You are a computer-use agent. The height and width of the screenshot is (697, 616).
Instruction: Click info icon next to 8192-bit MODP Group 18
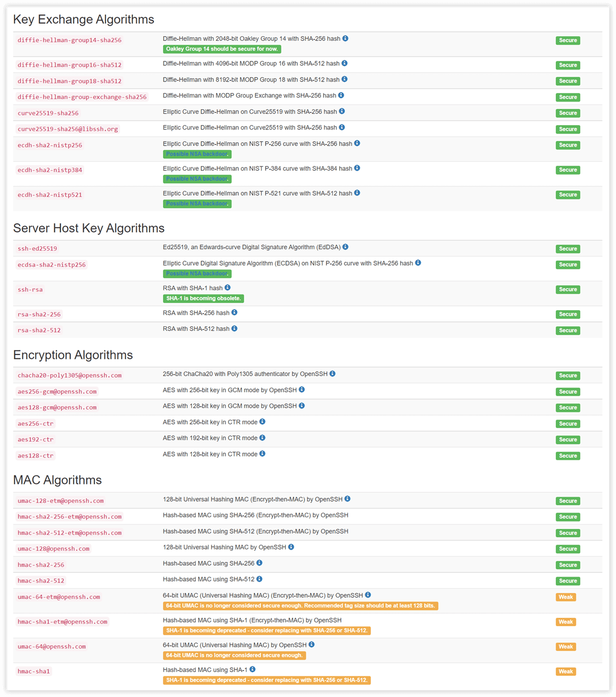click(344, 79)
